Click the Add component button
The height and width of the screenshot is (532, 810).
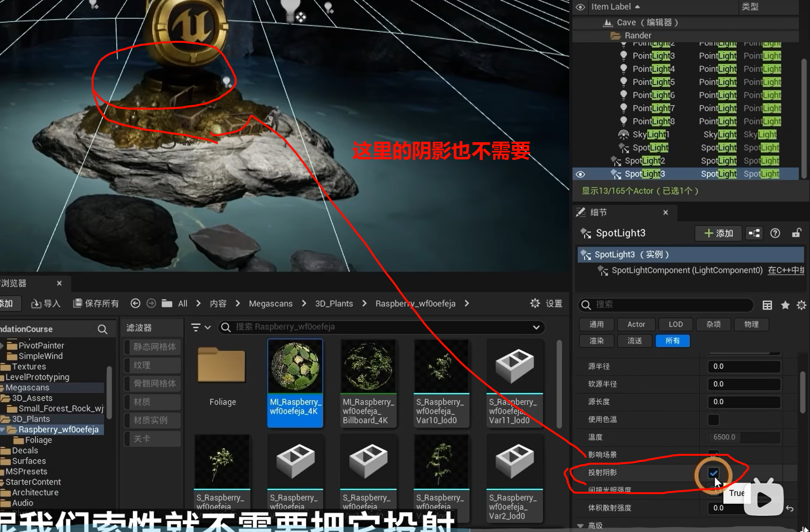coord(718,233)
